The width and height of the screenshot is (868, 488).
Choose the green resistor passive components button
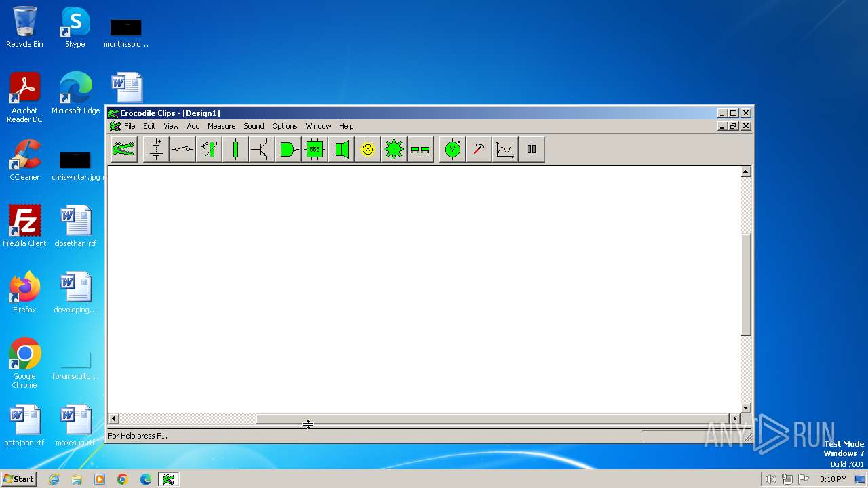coord(235,149)
